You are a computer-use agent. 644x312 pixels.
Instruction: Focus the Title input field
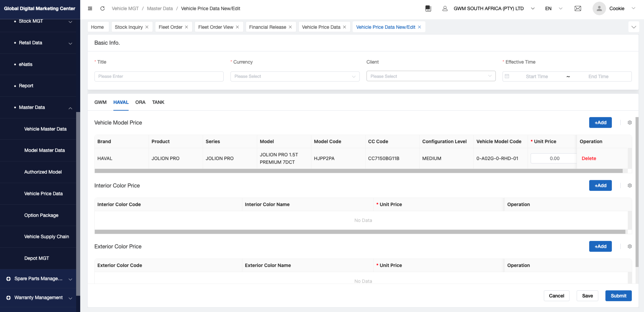click(x=159, y=76)
